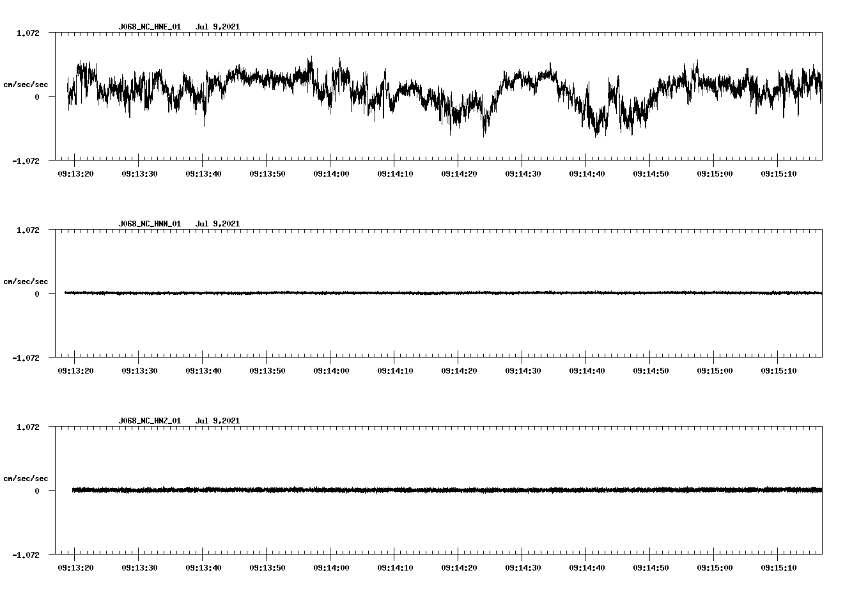This screenshot has height=591, width=868.
Task: Click the -1.072 lower limit of the HNE plot
Action: click(x=26, y=161)
